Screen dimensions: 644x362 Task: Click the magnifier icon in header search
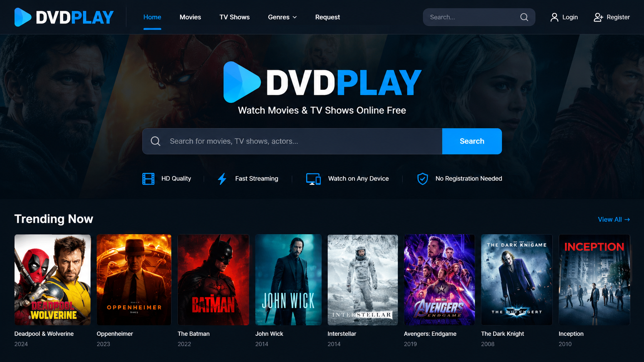[x=524, y=17]
